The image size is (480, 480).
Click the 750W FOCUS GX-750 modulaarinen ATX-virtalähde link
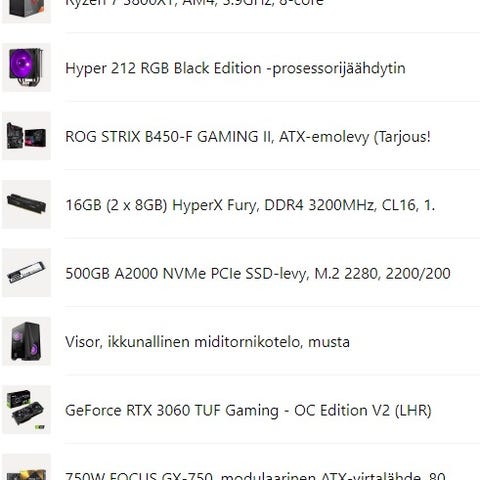pyautogui.click(x=255, y=475)
